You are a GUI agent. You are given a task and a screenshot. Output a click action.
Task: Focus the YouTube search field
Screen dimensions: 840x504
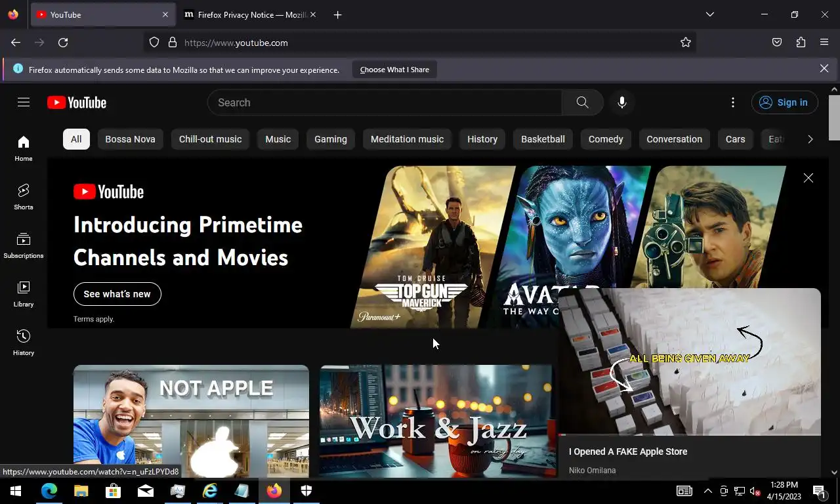tap(384, 102)
